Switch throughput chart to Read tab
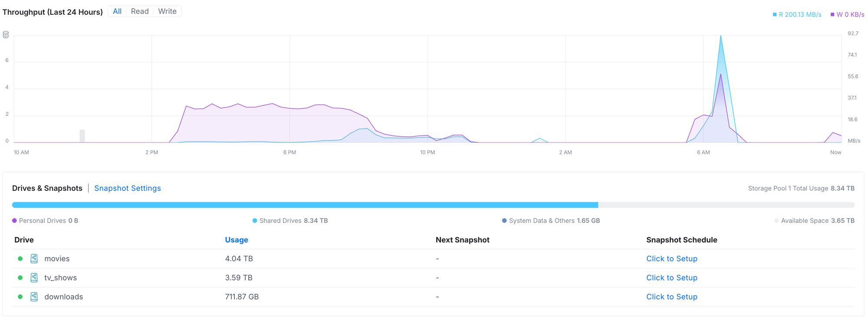868x336 pixels. (140, 12)
